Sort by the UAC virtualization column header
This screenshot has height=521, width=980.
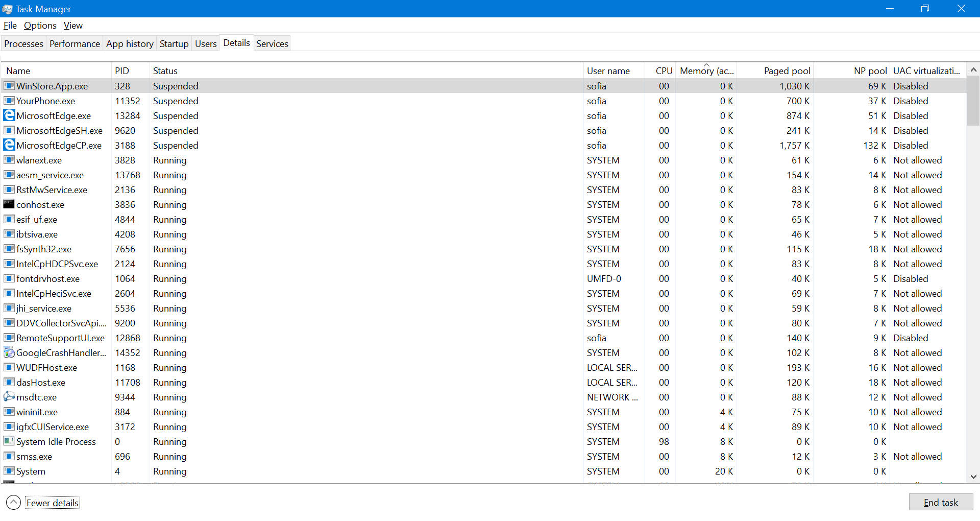[928, 71]
